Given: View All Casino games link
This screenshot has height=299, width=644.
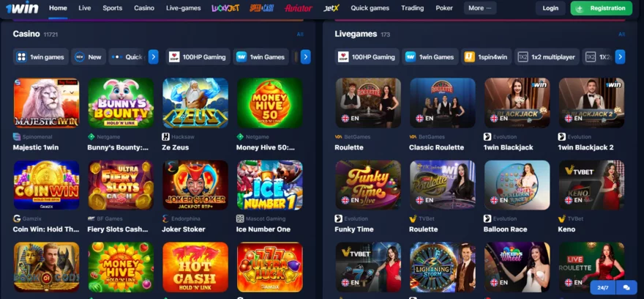Looking at the screenshot, I should click(300, 34).
